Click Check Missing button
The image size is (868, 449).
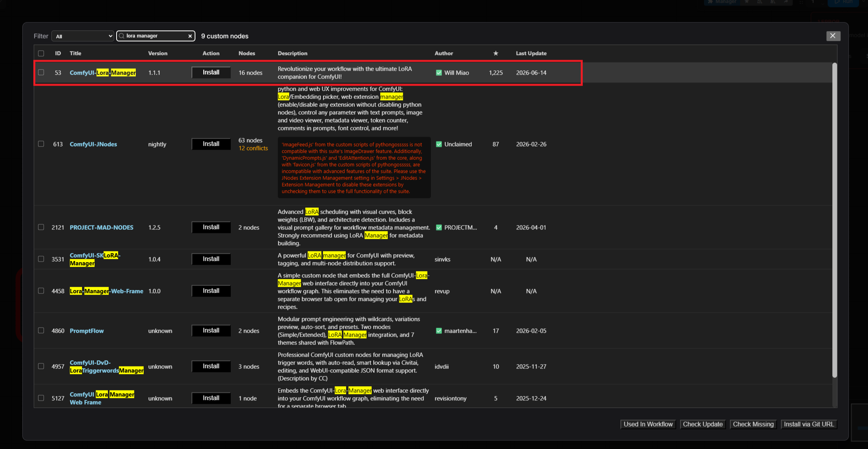[x=753, y=424]
